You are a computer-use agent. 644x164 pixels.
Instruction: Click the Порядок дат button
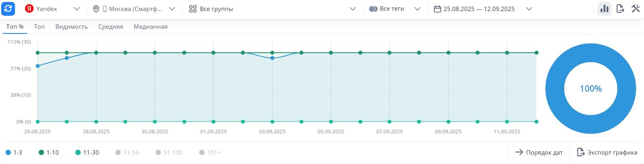click(x=539, y=153)
